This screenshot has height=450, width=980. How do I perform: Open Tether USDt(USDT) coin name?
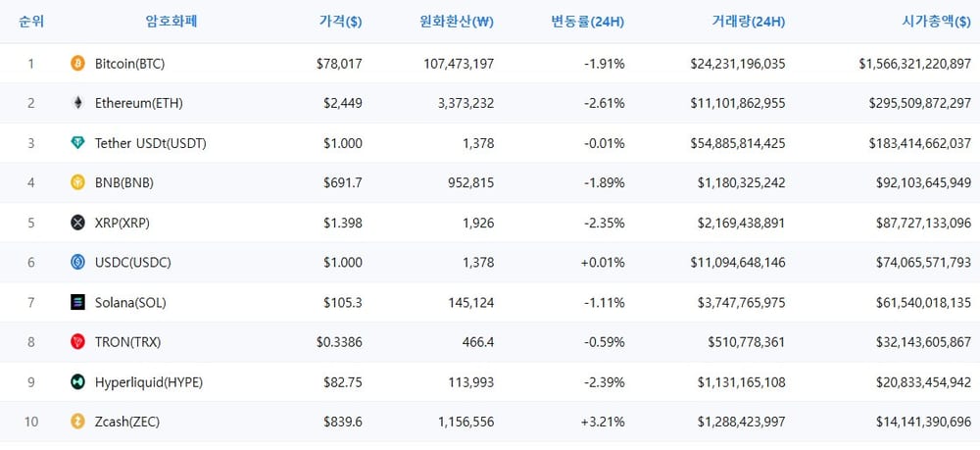(151, 144)
